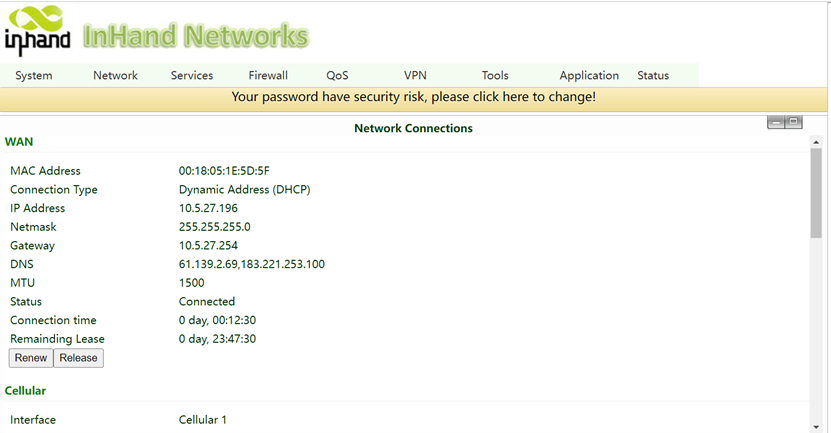Open the VPN menu
The width and height of the screenshot is (831, 433).
pyautogui.click(x=415, y=75)
